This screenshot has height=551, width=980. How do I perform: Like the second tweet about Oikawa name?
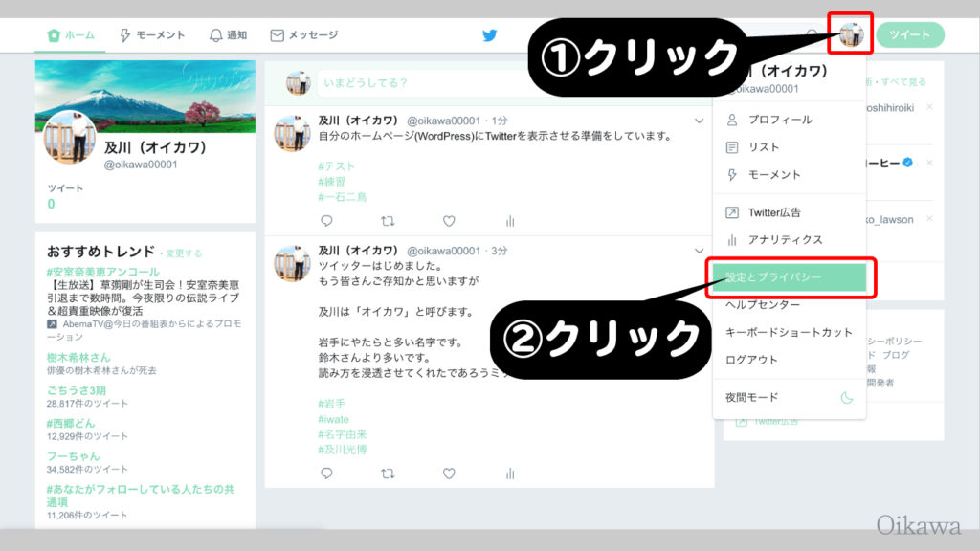(x=449, y=474)
